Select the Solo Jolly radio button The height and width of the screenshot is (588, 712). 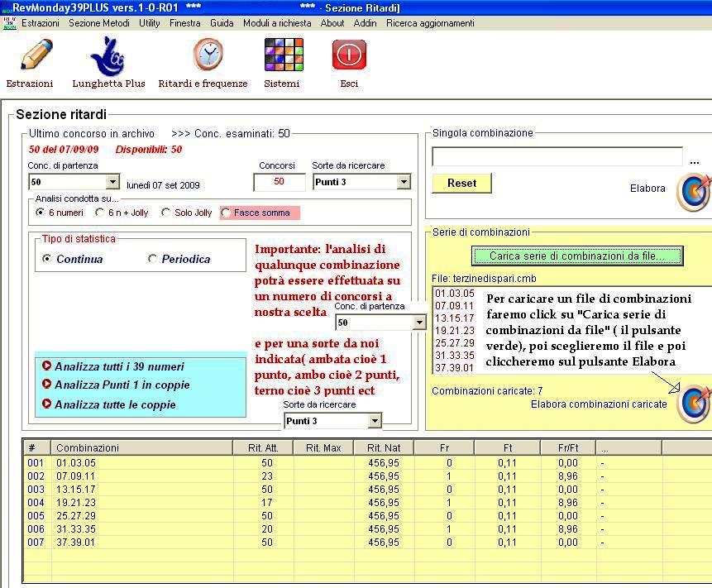[165, 212]
